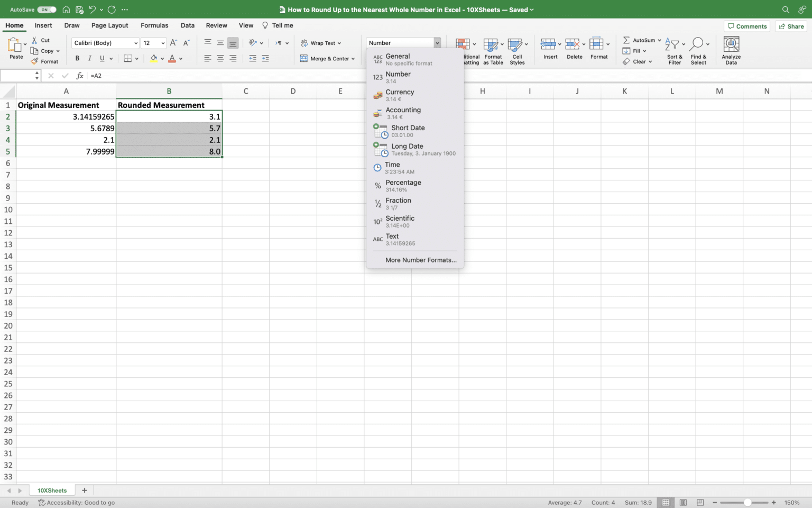Click More Number Formats option
This screenshot has width=812, height=508.
point(420,260)
